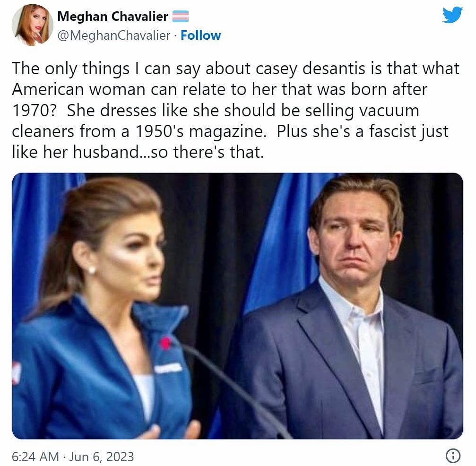Open the tweet via the 6:24 AM time
This screenshot has height=466, width=476.
pyautogui.click(x=35, y=457)
